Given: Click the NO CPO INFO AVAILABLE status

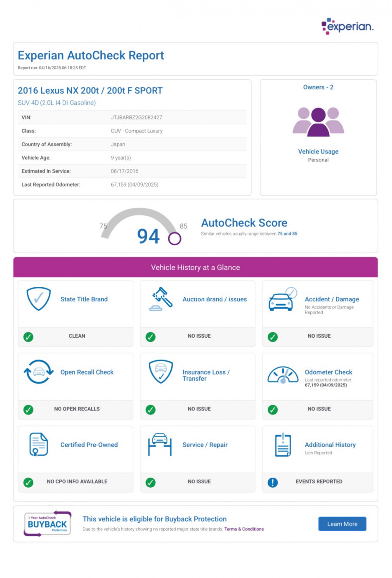Looking at the screenshot, I should pyautogui.click(x=77, y=481).
